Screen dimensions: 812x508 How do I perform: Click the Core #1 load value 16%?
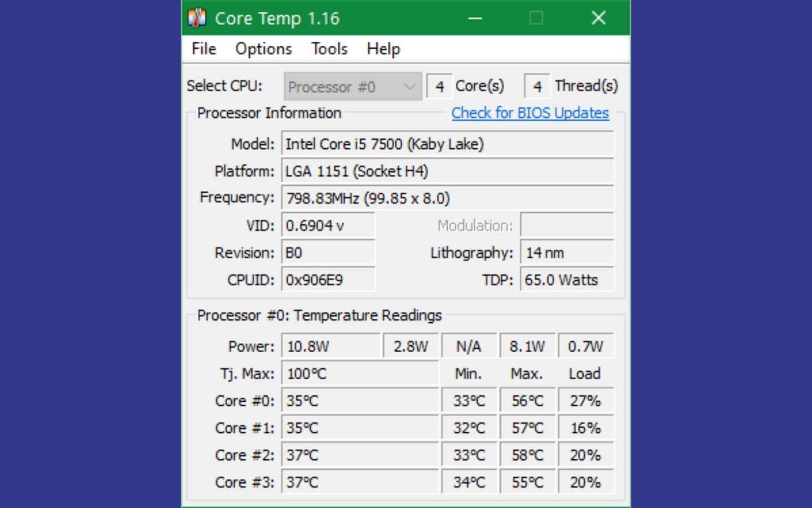pos(585,428)
